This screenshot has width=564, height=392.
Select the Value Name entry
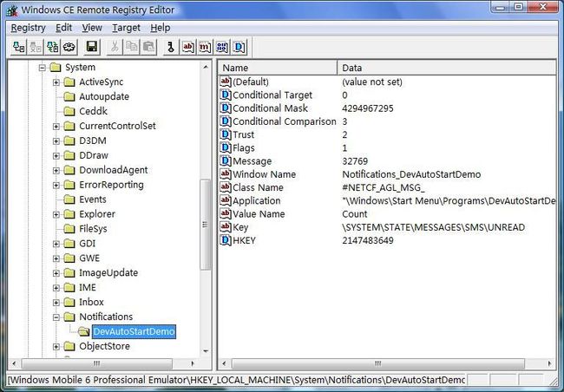pos(259,213)
